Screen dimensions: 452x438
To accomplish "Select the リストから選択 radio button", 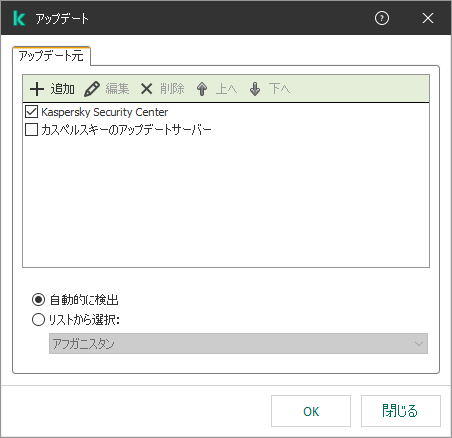I will click(x=38, y=319).
